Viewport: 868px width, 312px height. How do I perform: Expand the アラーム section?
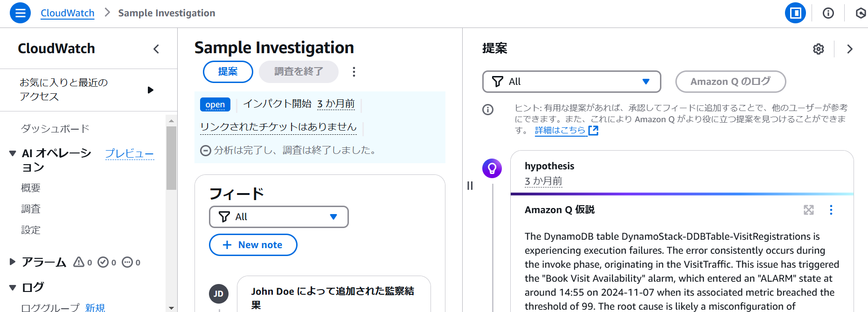pyautogui.click(x=13, y=262)
